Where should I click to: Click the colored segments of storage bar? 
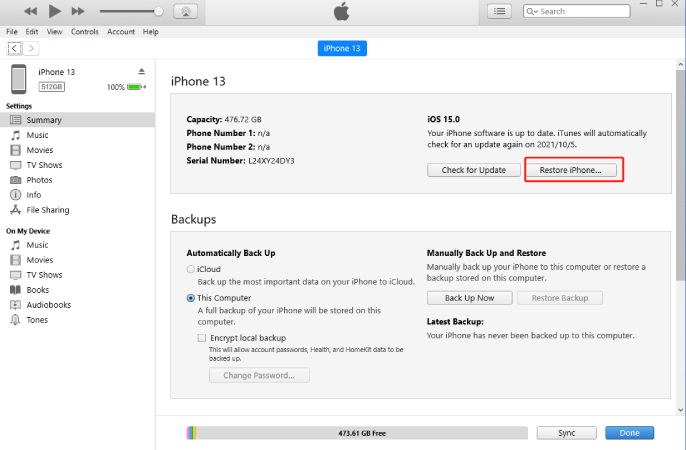click(191, 433)
